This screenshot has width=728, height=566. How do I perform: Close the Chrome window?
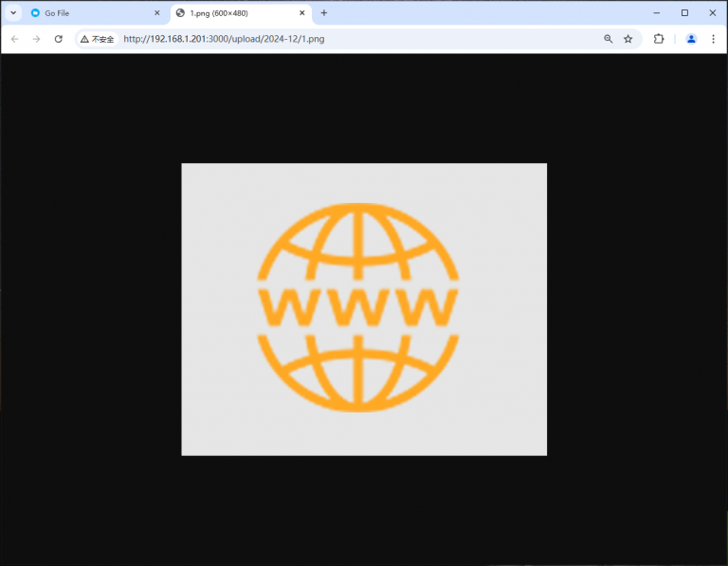click(x=712, y=13)
